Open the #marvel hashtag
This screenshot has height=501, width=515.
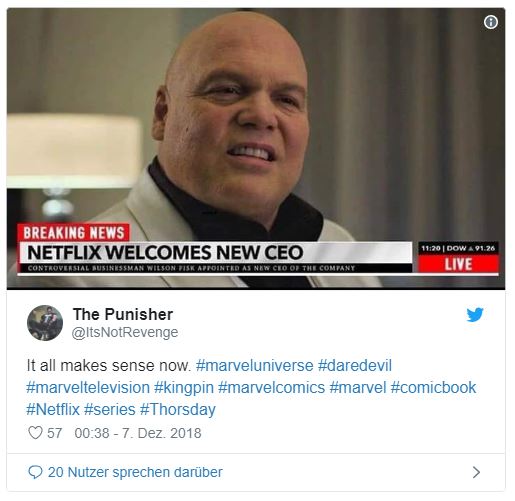tap(358, 387)
